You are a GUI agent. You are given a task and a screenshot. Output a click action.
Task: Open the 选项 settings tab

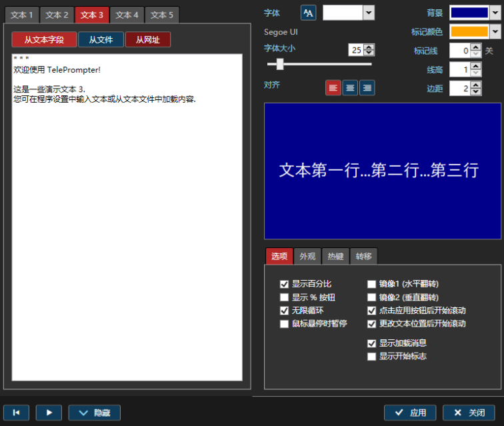pyautogui.click(x=279, y=256)
